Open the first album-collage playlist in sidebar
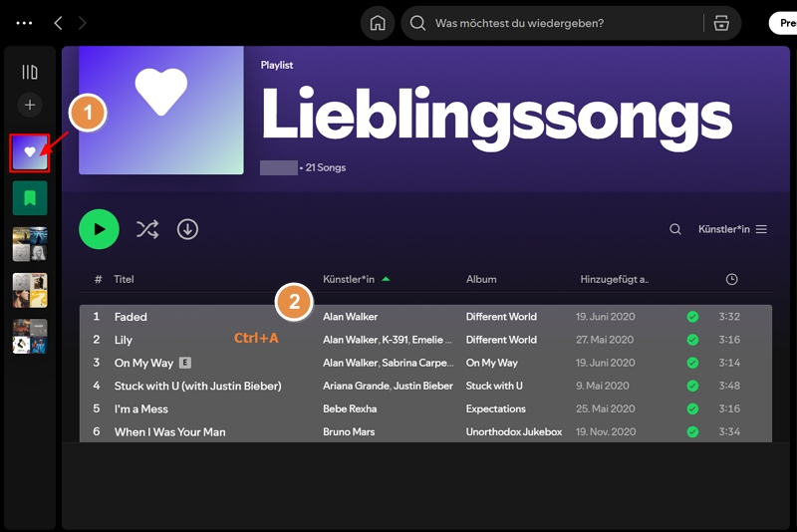This screenshot has width=797, height=532. 30,244
